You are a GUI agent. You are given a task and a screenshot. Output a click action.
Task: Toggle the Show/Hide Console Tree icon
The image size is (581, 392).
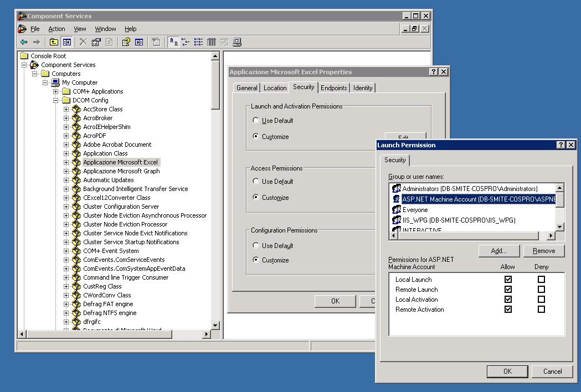coord(66,42)
